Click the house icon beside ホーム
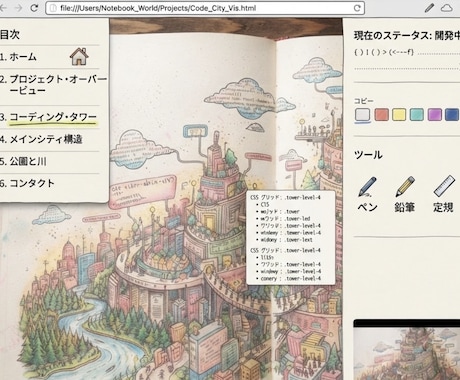Screen dimensions: 460x380 [79, 56]
